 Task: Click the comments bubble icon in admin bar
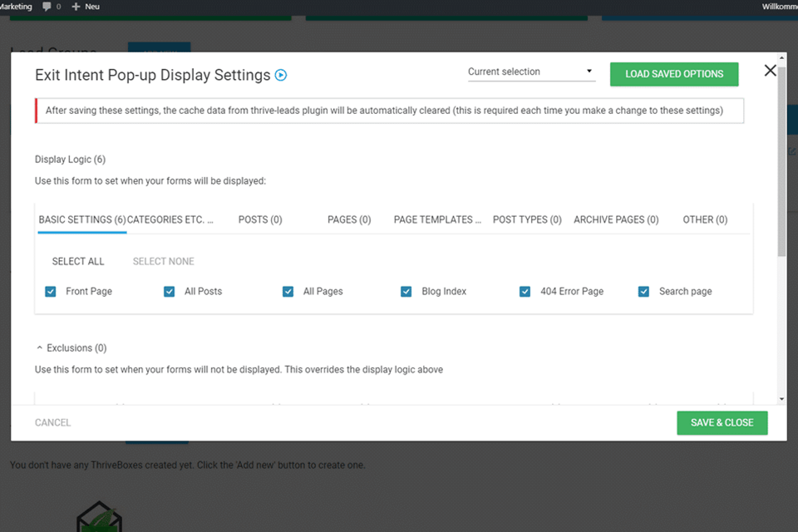pyautogui.click(x=46, y=7)
